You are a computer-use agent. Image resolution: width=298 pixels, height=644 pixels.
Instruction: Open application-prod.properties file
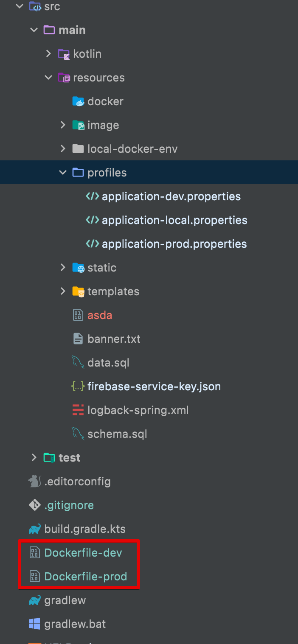[174, 244]
